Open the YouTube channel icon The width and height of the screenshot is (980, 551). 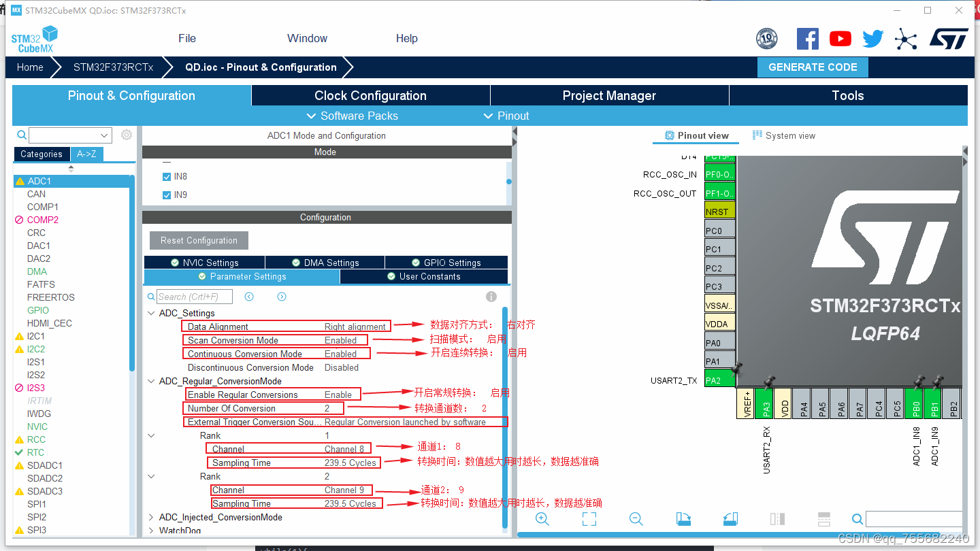pyautogui.click(x=840, y=39)
